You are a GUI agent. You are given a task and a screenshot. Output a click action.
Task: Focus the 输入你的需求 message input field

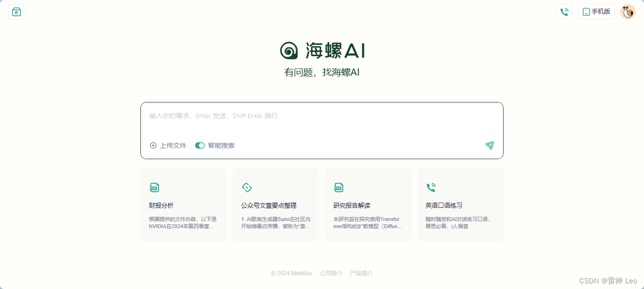[322, 116]
